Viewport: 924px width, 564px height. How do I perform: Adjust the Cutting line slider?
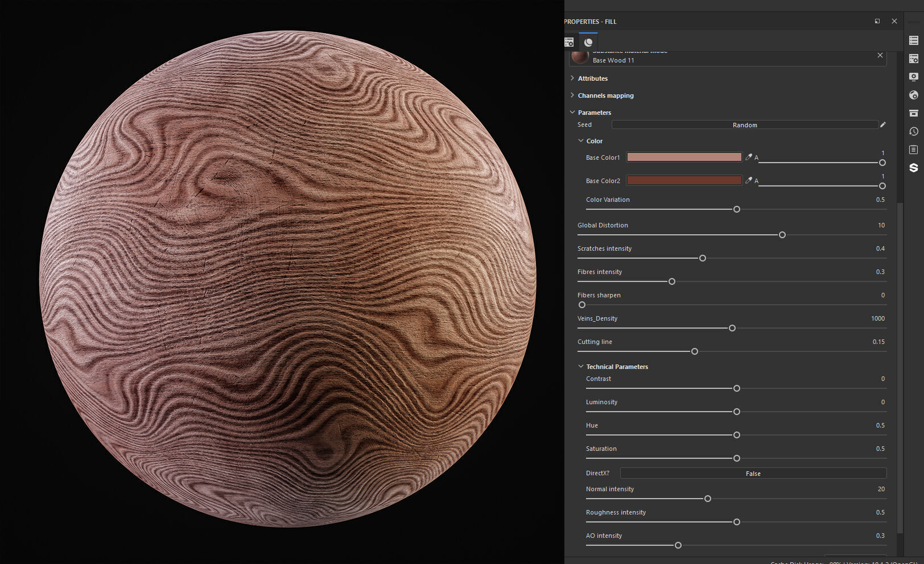point(732,351)
